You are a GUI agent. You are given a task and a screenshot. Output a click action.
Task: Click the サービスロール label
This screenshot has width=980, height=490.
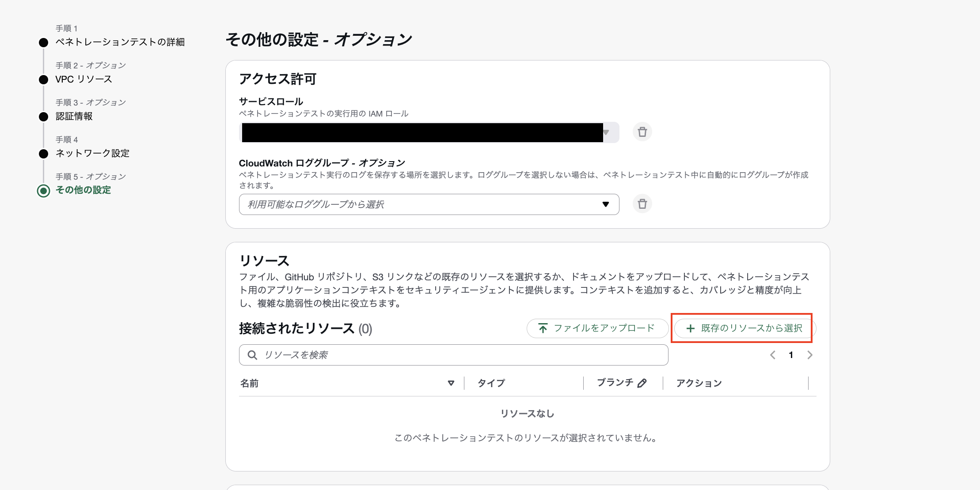tap(271, 102)
